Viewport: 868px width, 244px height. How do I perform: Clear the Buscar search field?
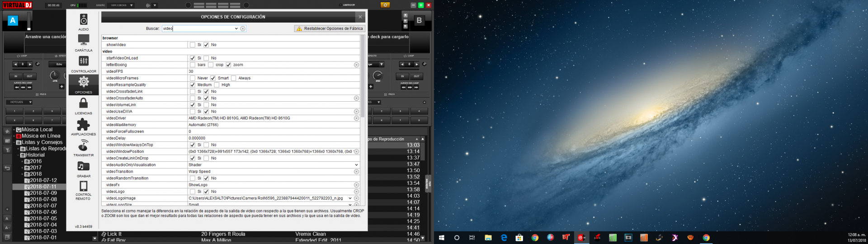243,28
